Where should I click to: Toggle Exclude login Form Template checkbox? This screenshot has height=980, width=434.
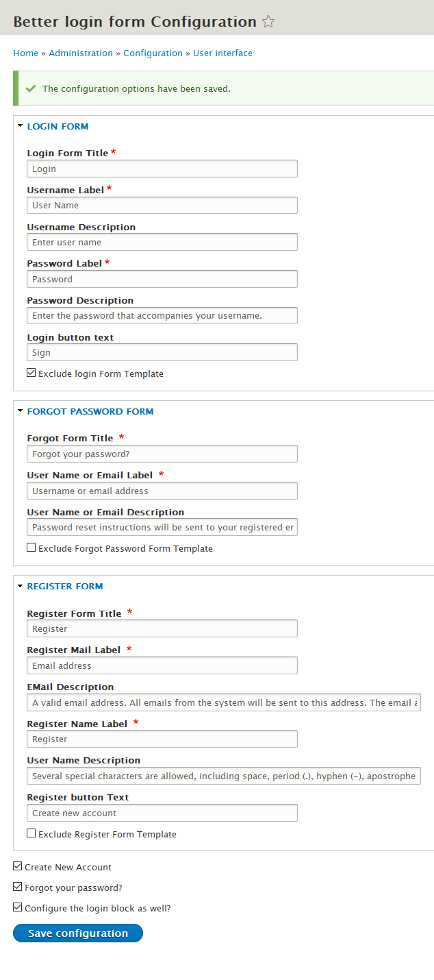(31, 373)
